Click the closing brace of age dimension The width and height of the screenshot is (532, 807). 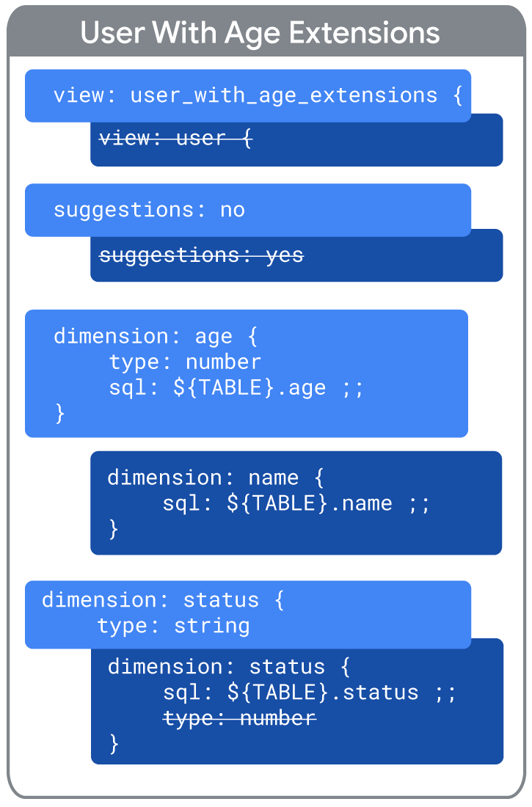(59, 413)
